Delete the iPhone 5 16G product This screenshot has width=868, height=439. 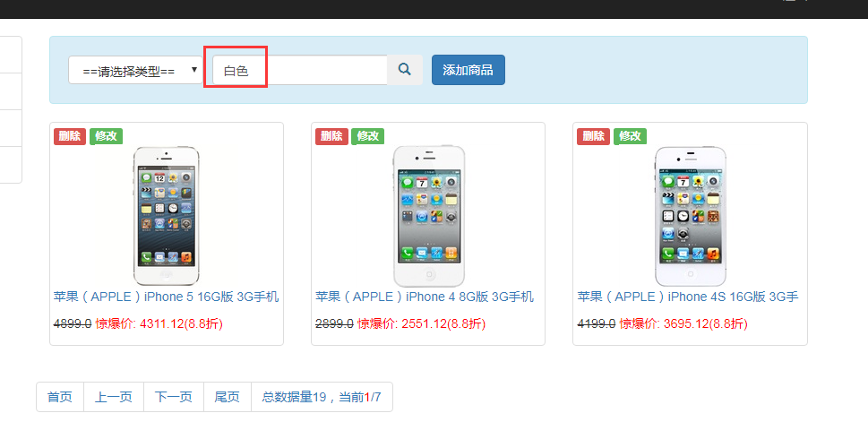[70, 136]
